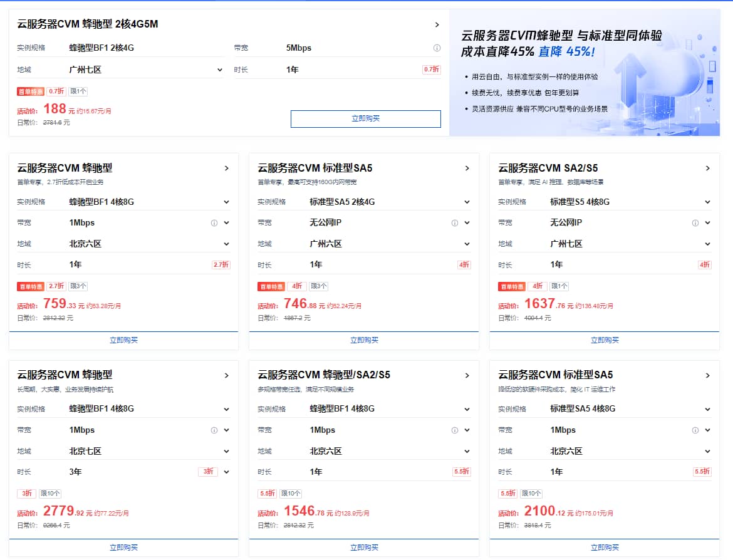Expand the 北京七区 region dropdown
Viewport: 733px width, 560px height.
click(x=226, y=451)
